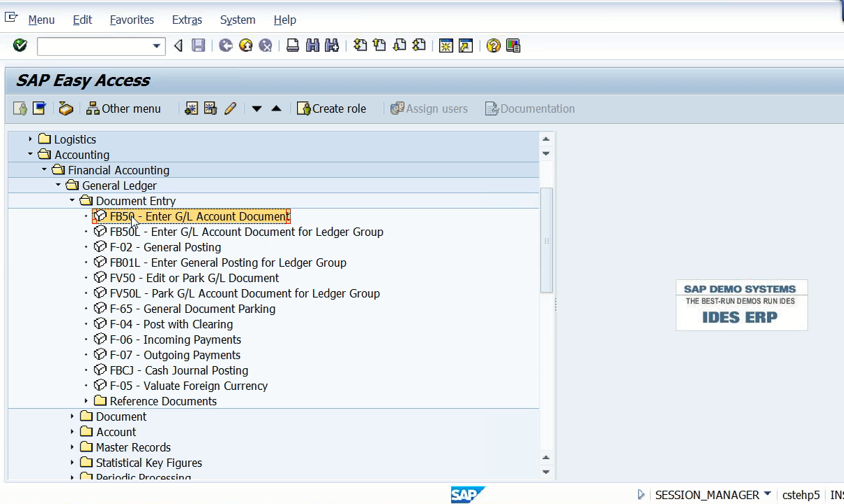This screenshot has width=844, height=504.
Task: Click the triangle icon left of SESSION_MANAGER
Action: coord(641,494)
